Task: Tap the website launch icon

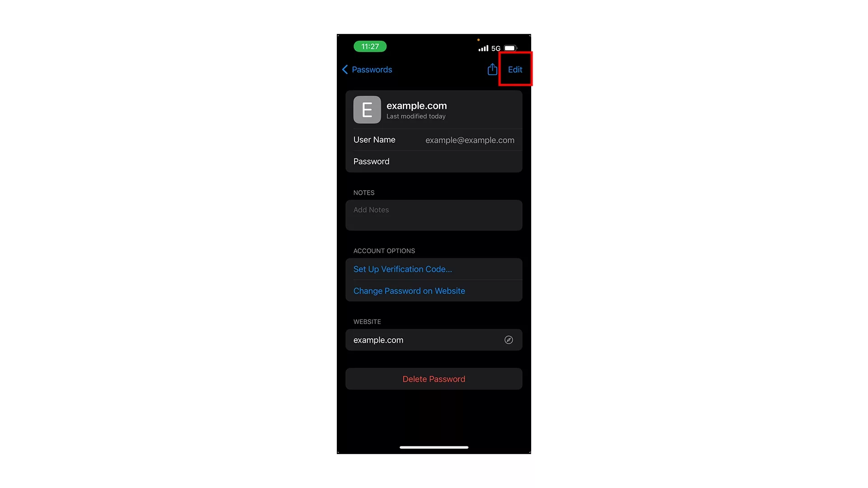Action: 508,340
